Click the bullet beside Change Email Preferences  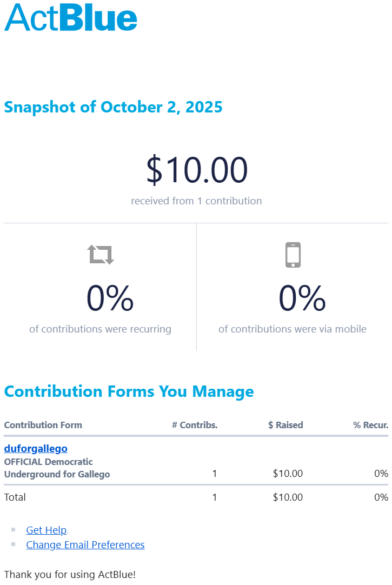[14, 544]
